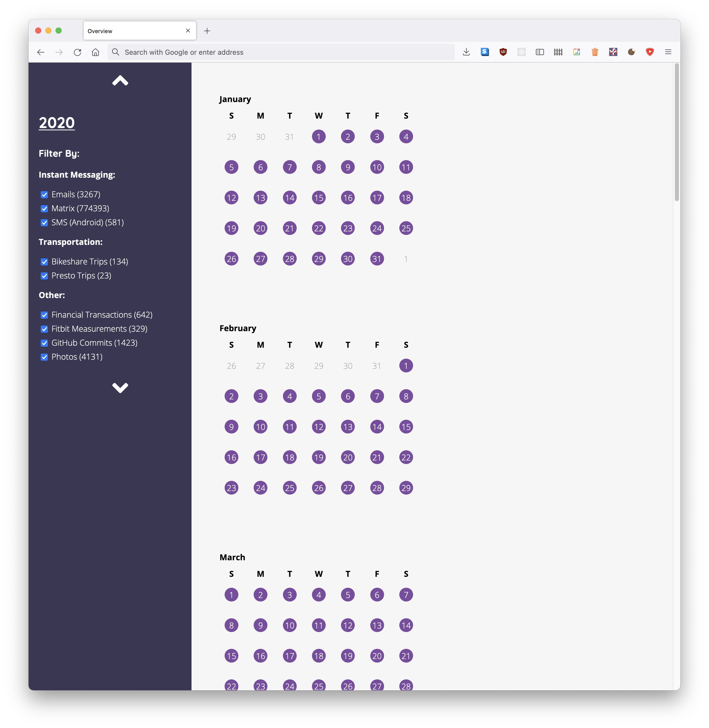Open February 14 day entry
Screen dimensions: 709x728
point(377,427)
